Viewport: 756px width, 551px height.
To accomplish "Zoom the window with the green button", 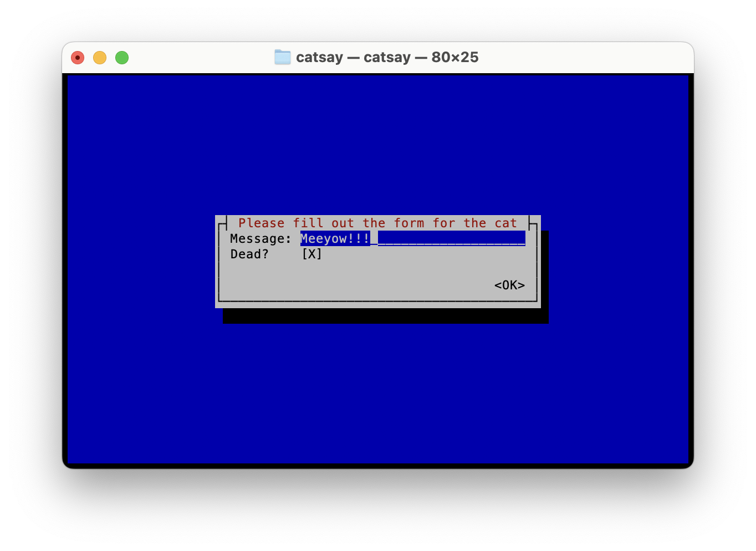I will (x=122, y=58).
